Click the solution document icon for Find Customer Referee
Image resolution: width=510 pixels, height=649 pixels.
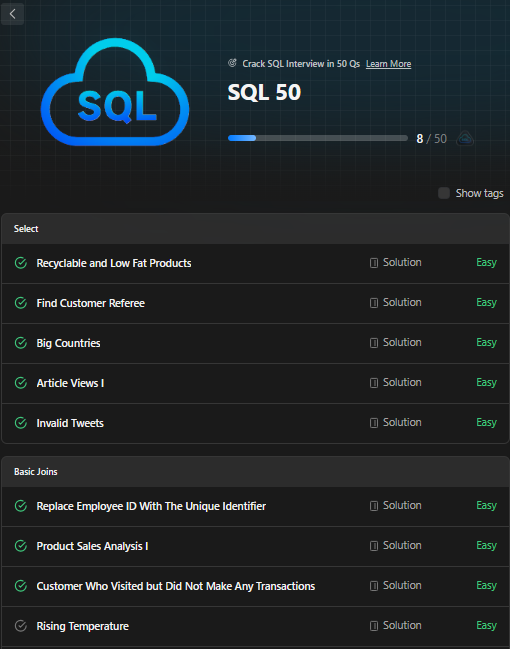pos(373,303)
